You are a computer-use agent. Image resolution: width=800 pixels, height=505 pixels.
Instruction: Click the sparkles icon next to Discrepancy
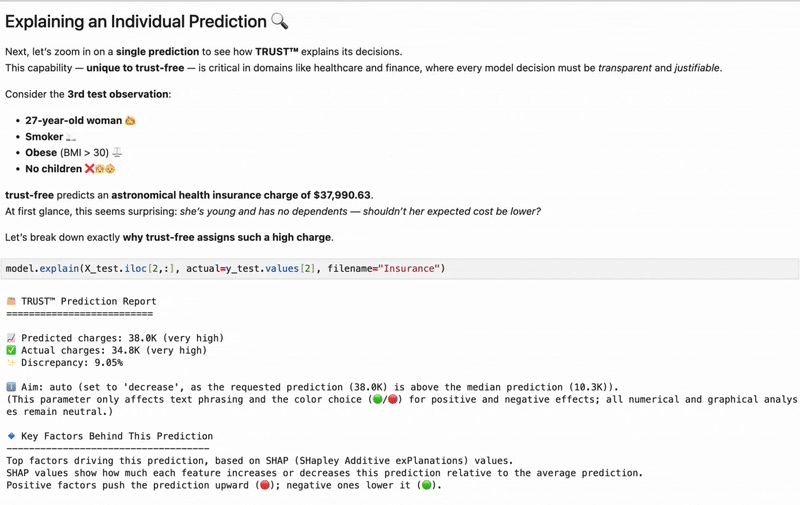[x=11, y=363]
